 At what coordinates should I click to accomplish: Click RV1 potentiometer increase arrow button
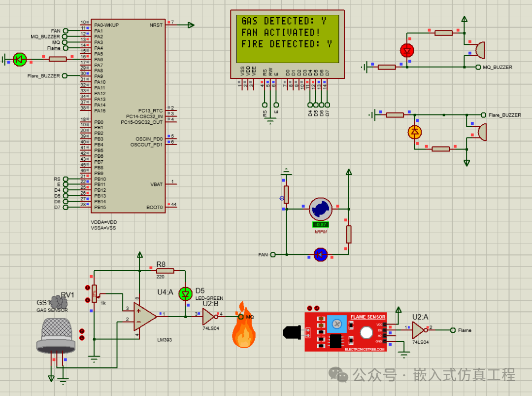pyautogui.click(x=88, y=288)
